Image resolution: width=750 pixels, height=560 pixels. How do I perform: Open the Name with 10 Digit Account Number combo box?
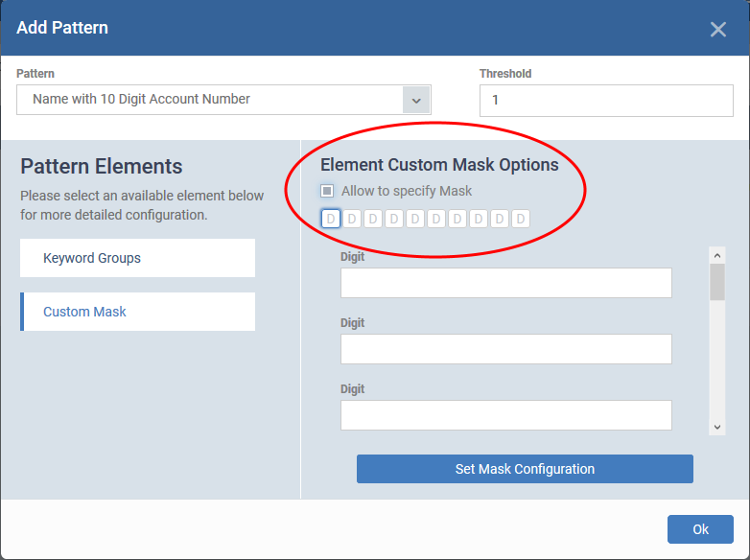[x=223, y=100]
